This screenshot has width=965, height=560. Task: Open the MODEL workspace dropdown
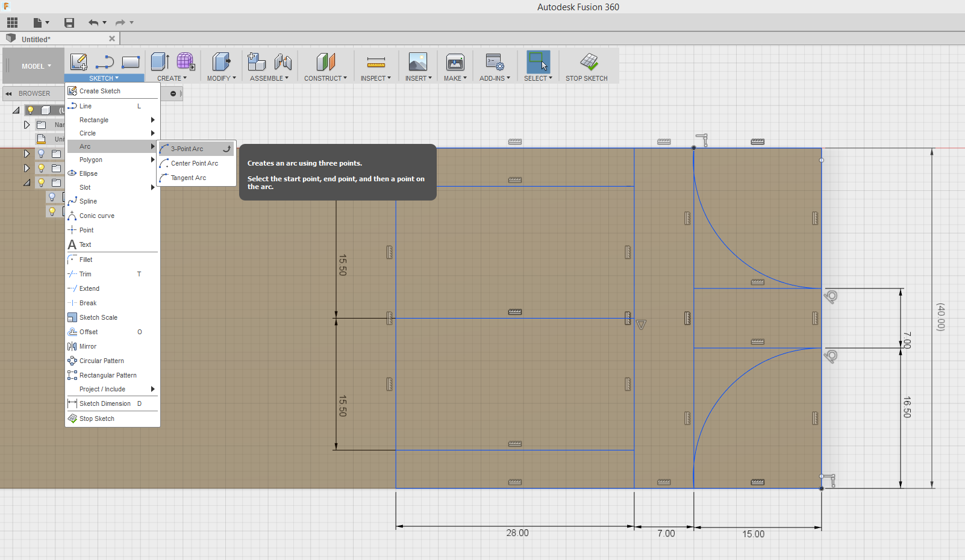36,66
